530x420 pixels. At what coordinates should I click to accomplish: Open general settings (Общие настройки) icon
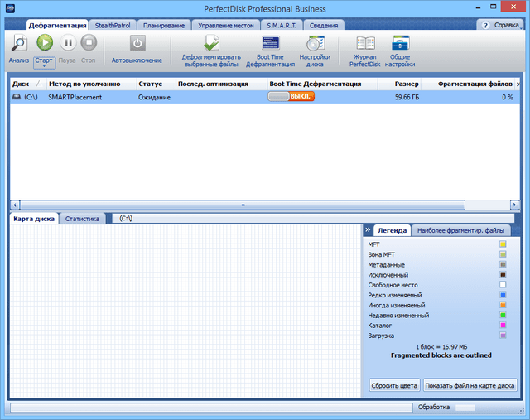[x=400, y=43]
